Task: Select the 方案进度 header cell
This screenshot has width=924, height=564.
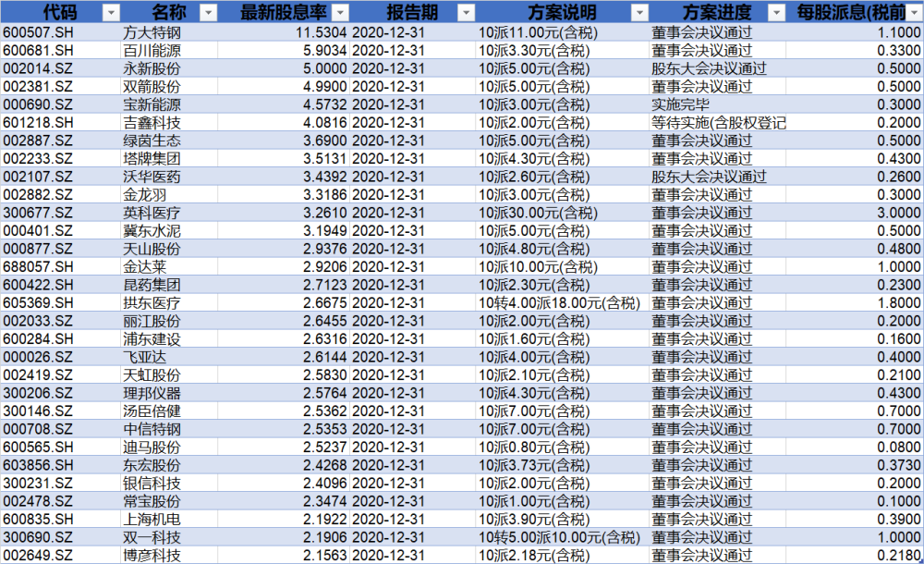Action: pos(717,12)
